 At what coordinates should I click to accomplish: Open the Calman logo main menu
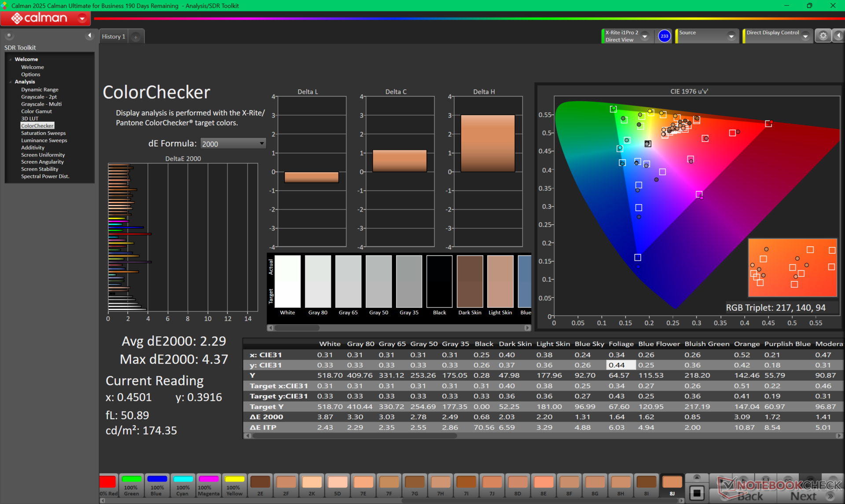click(45, 18)
